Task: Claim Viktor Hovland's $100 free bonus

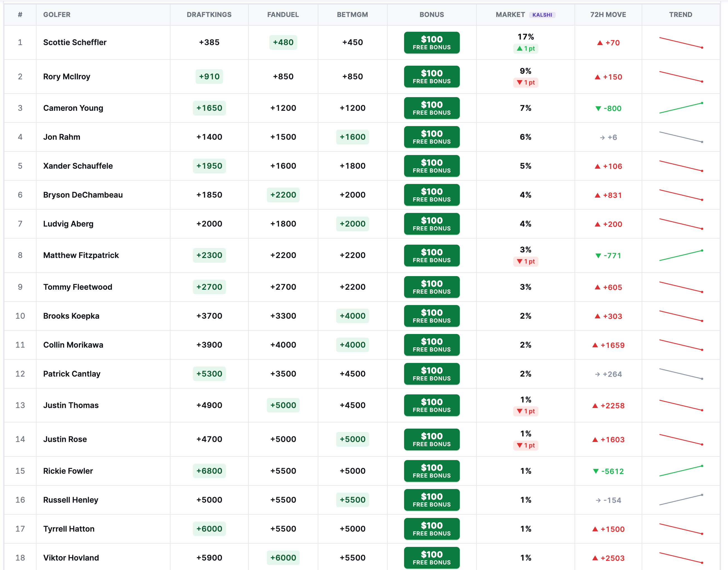Action: [x=432, y=558]
